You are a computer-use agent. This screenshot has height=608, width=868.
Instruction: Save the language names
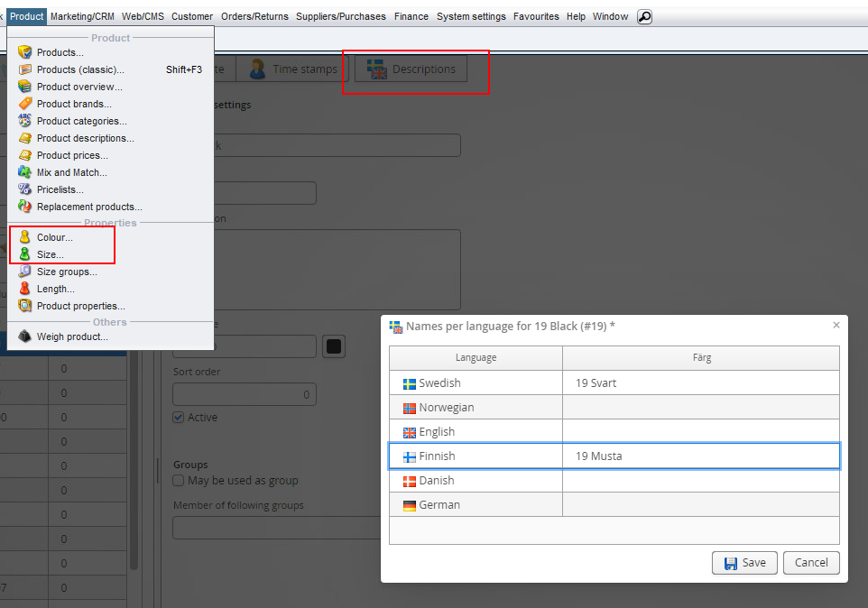click(744, 563)
